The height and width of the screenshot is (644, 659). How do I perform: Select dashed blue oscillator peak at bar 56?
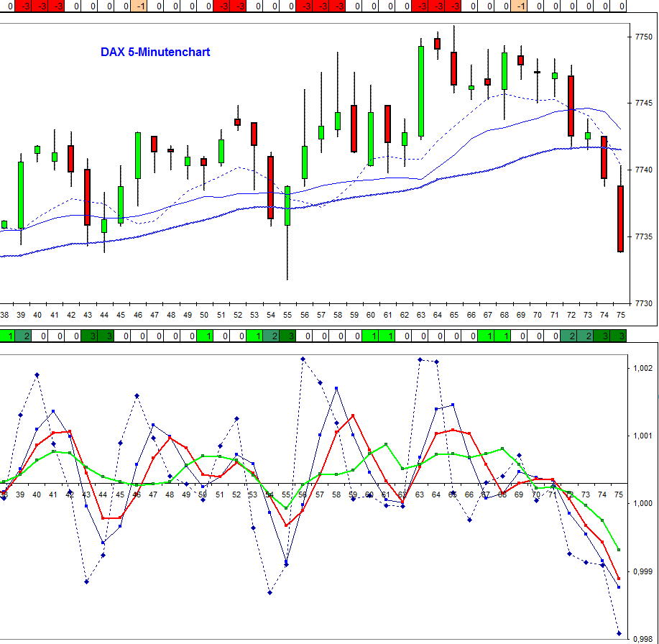[303, 359]
